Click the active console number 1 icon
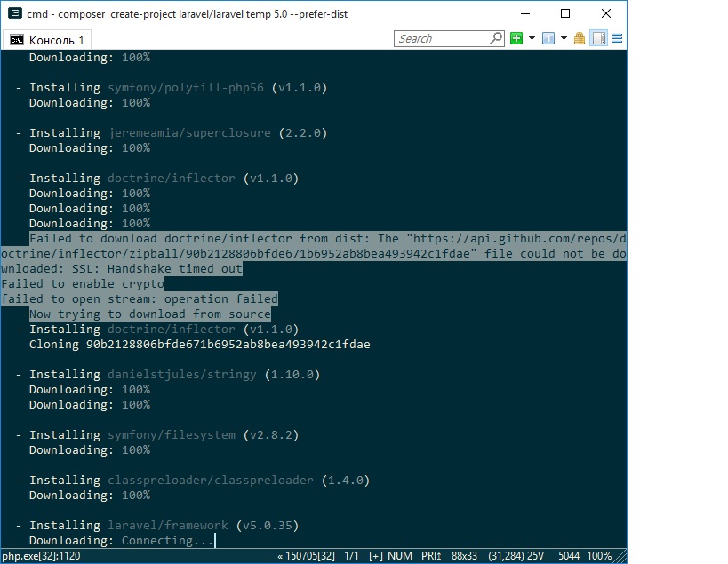 point(548,38)
